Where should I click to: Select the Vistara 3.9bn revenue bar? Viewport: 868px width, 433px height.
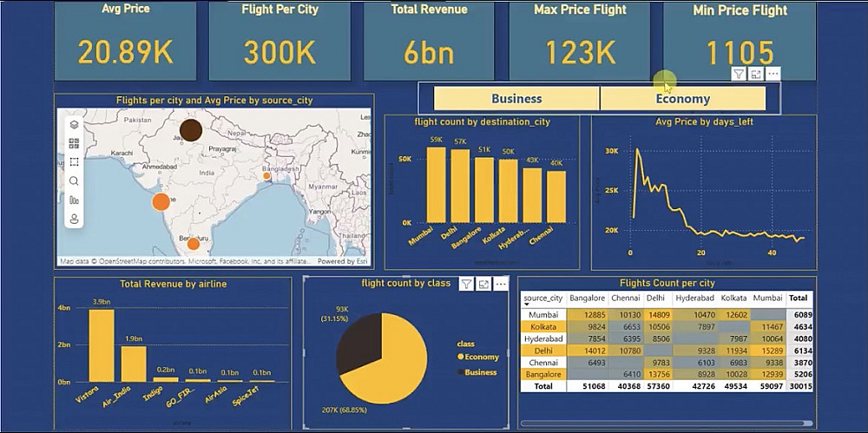point(102,345)
